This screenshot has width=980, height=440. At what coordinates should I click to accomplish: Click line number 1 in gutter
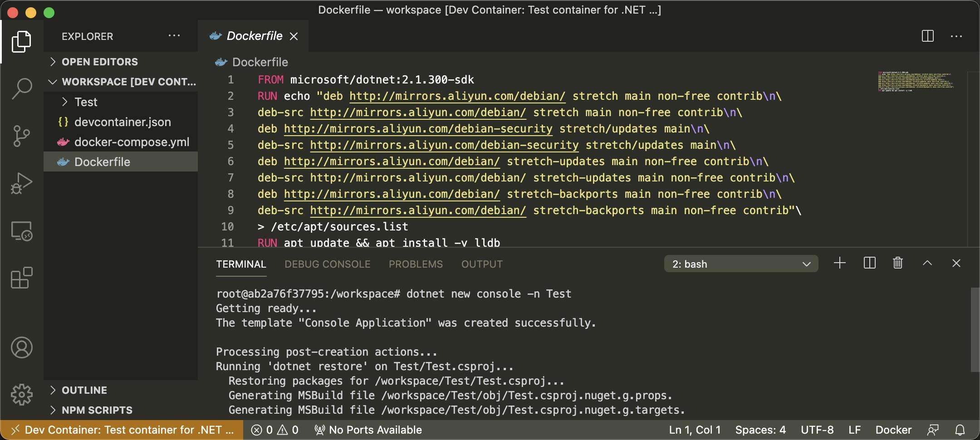click(x=230, y=80)
